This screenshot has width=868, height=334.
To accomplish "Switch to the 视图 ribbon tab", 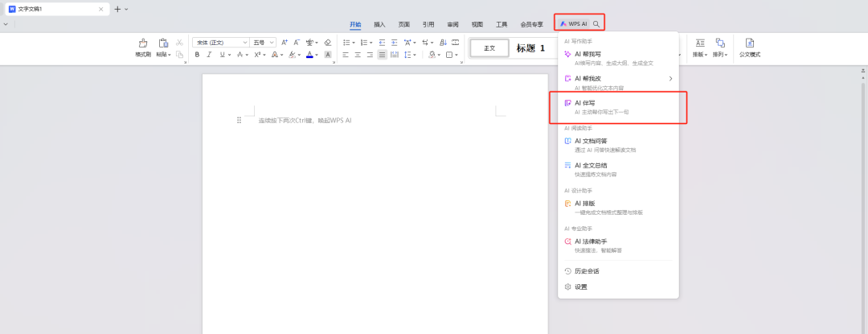I will click(477, 24).
